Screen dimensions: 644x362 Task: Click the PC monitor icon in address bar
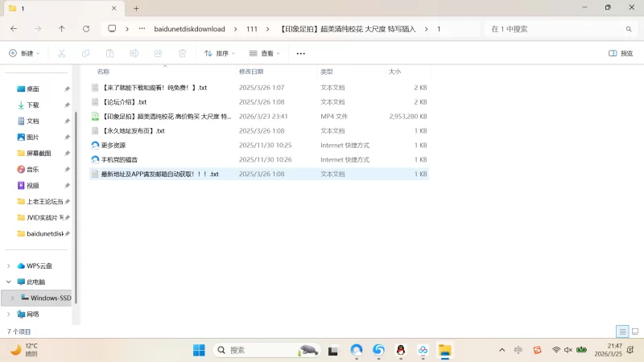[112, 29]
